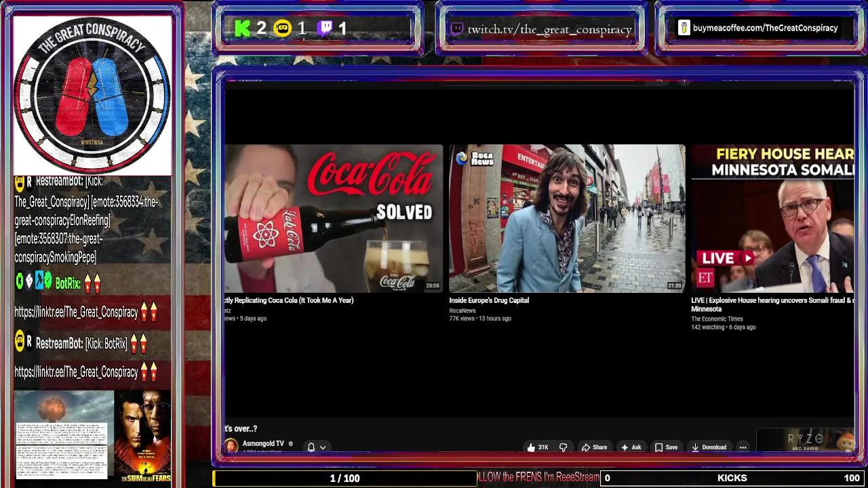Click the 'conspiracySmokingPepe]' emote text
The image size is (868, 488).
(x=55, y=258)
